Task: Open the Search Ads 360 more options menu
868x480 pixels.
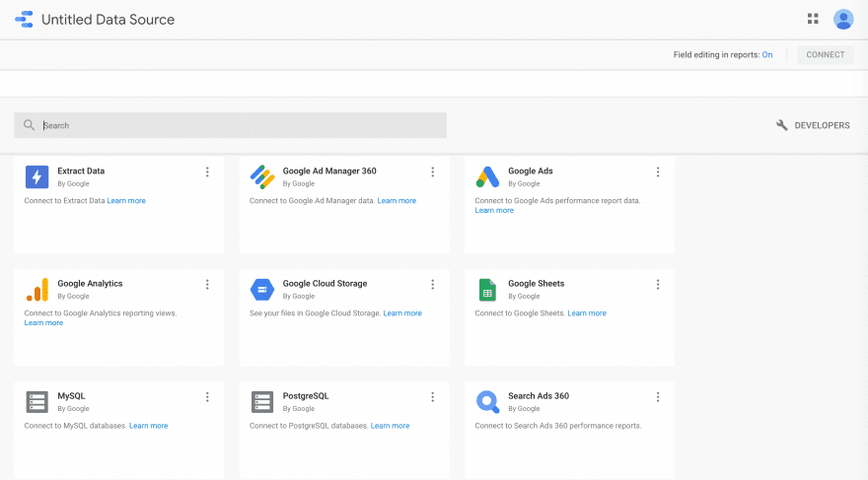Action: (x=658, y=397)
